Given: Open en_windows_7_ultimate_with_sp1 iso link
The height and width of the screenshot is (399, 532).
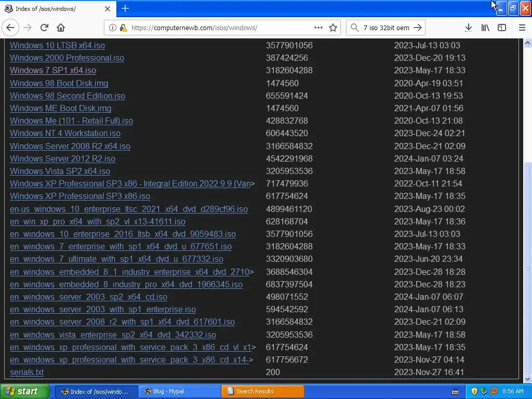Looking at the screenshot, I should [x=117, y=260].
